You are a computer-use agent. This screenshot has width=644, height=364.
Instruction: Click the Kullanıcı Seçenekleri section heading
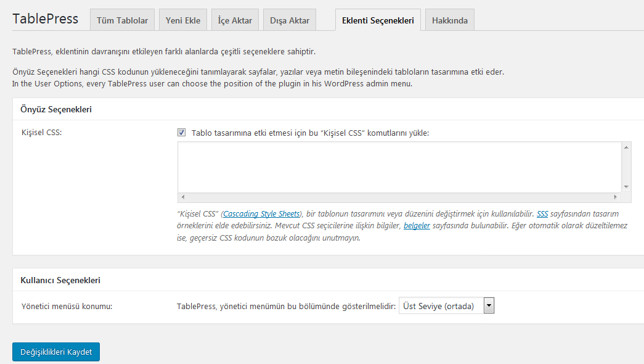60,280
